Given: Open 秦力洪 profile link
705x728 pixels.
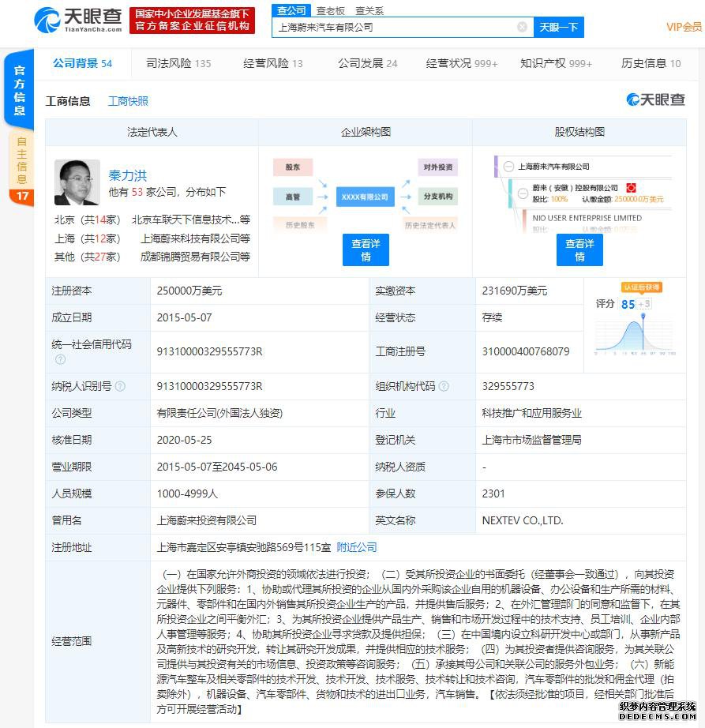Looking at the screenshot, I should click(128, 175).
